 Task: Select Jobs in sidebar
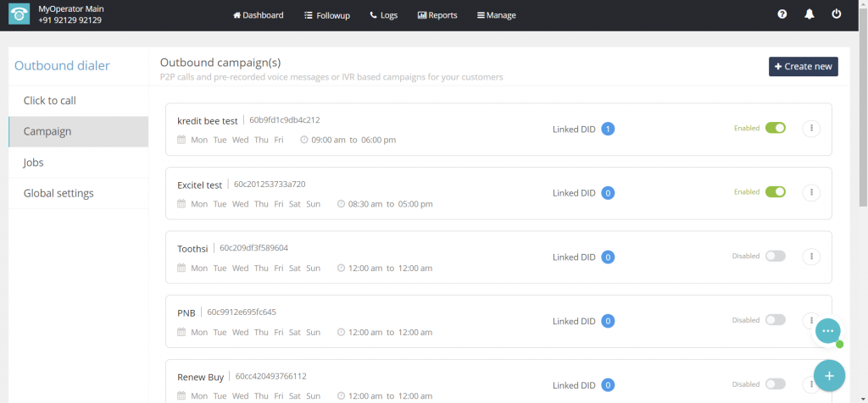79,163
